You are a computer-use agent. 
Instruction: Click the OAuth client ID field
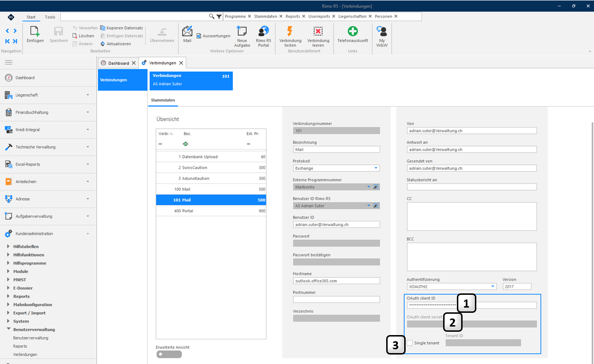point(472,305)
